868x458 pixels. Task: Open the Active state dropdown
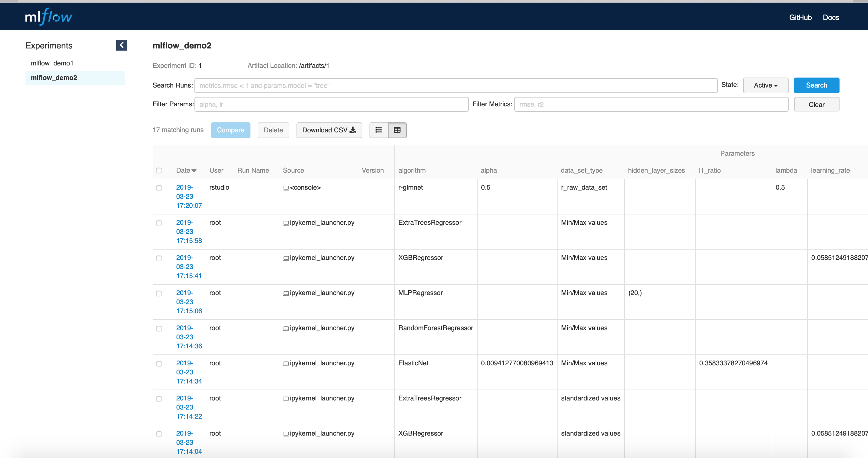765,86
